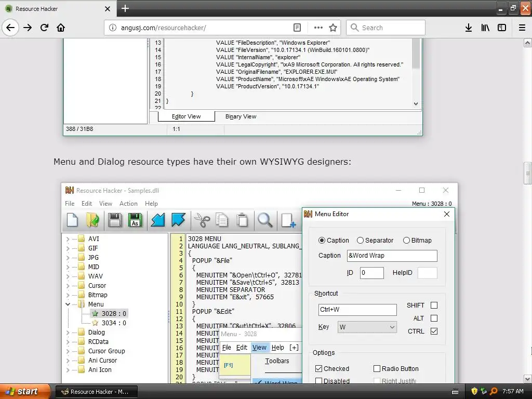The height and width of the screenshot is (399, 532).
Task: Open a new browser tab
Action: point(125,8)
